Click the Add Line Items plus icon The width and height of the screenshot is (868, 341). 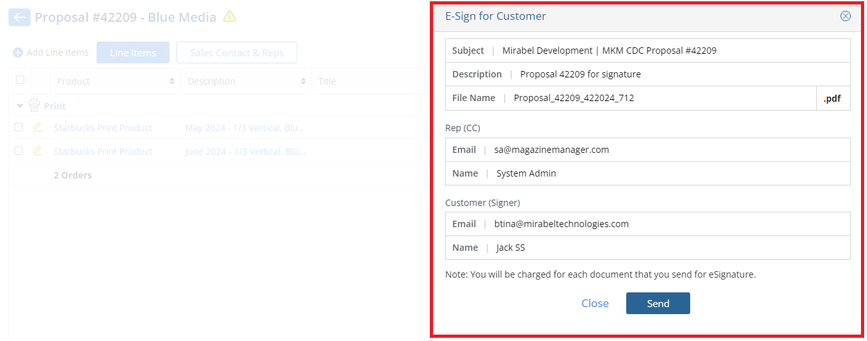(18, 52)
